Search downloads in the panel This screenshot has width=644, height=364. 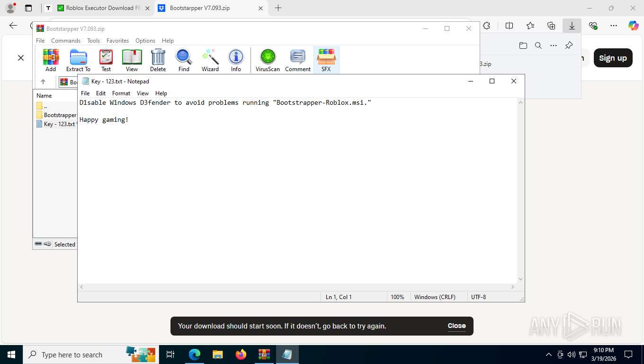coord(538,45)
